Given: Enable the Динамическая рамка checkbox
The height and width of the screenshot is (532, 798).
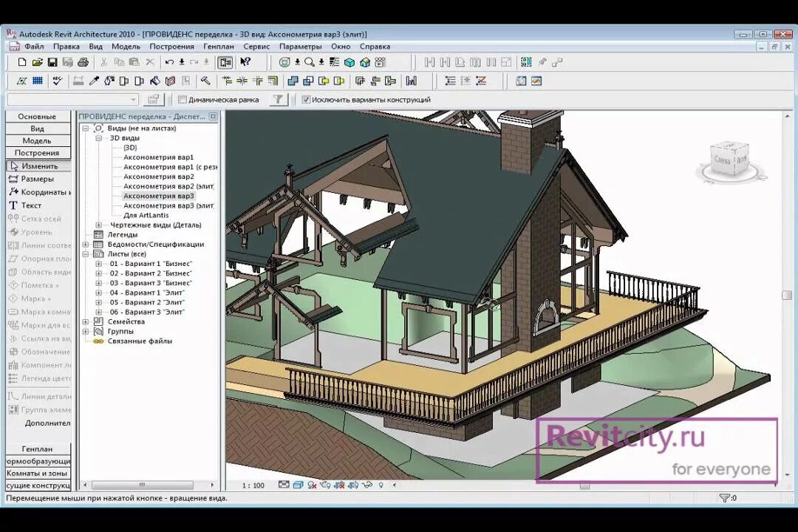Looking at the screenshot, I should [183, 100].
